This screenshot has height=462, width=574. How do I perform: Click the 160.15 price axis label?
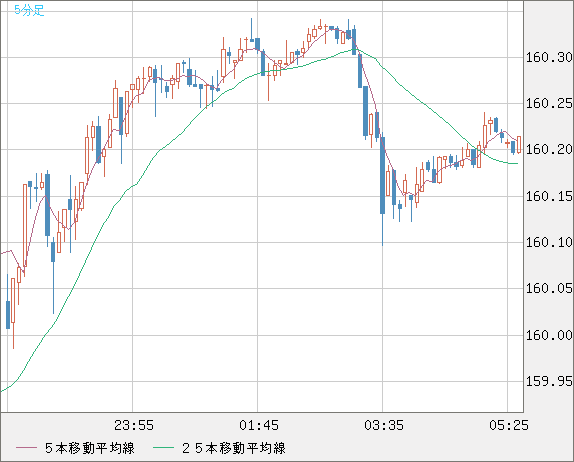(x=549, y=196)
